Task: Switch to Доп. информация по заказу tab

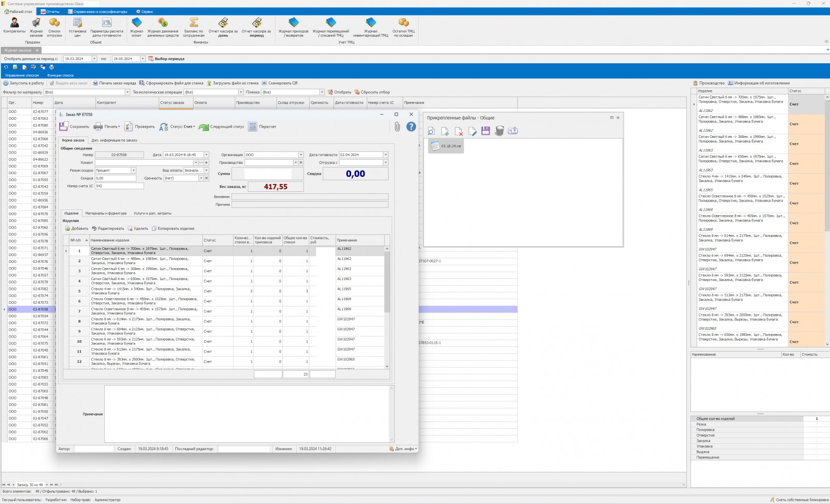Action: (x=115, y=141)
